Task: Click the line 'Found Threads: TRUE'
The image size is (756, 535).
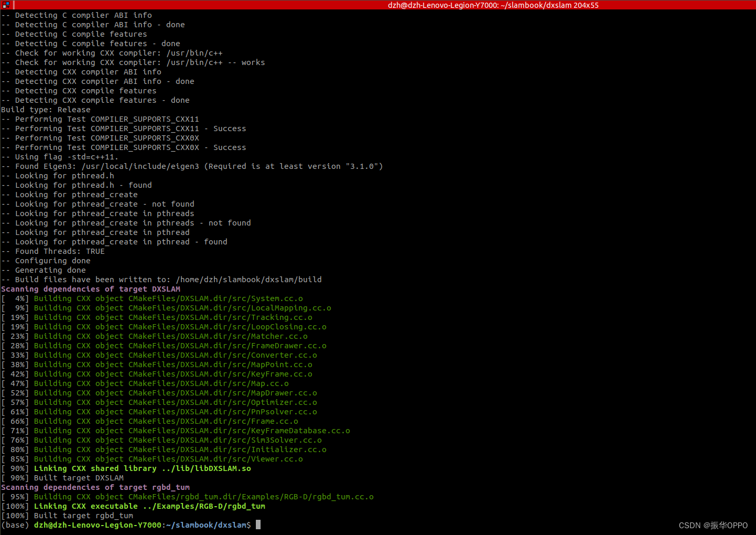Action: coord(53,251)
